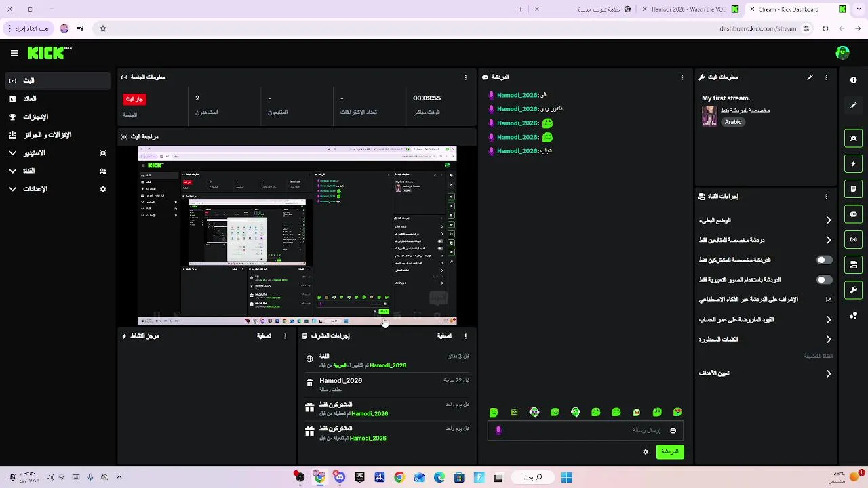The width and height of the screenshot is (868, 488).
Task: Open the emoji picker in chat input
Action: [x=673, y=430]
